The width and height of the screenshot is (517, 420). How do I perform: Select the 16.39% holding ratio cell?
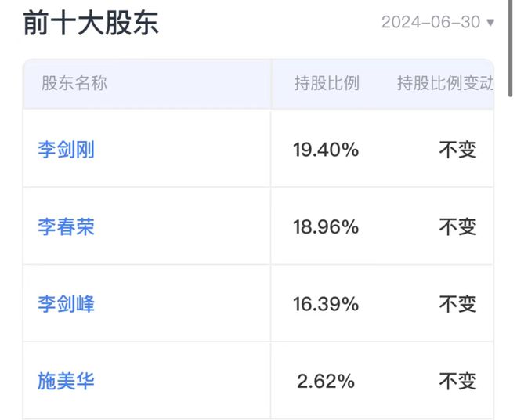point(326,304)
